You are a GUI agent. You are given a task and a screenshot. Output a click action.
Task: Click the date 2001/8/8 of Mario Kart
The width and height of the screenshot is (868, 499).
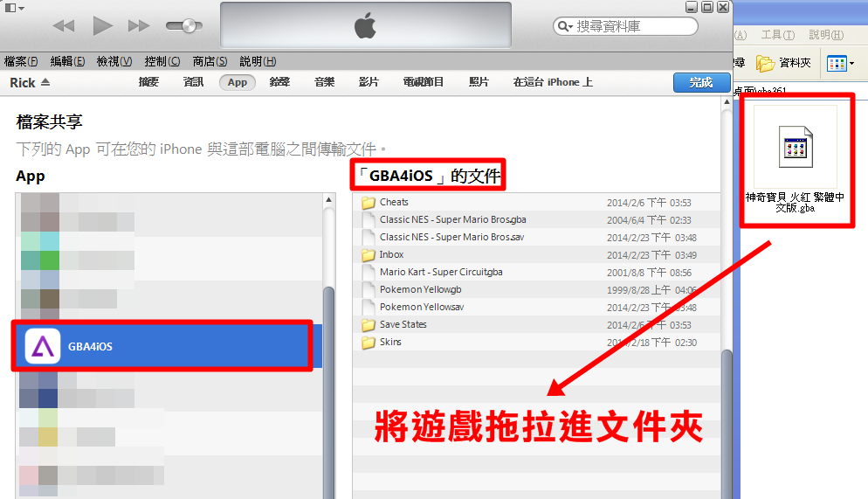pos(649,273)
